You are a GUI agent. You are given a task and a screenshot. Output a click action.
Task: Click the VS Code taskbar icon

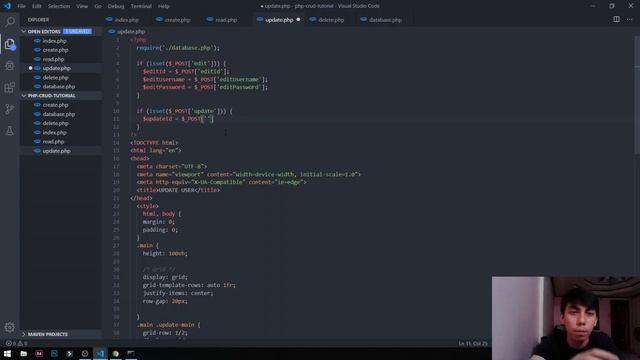point(100,353)
